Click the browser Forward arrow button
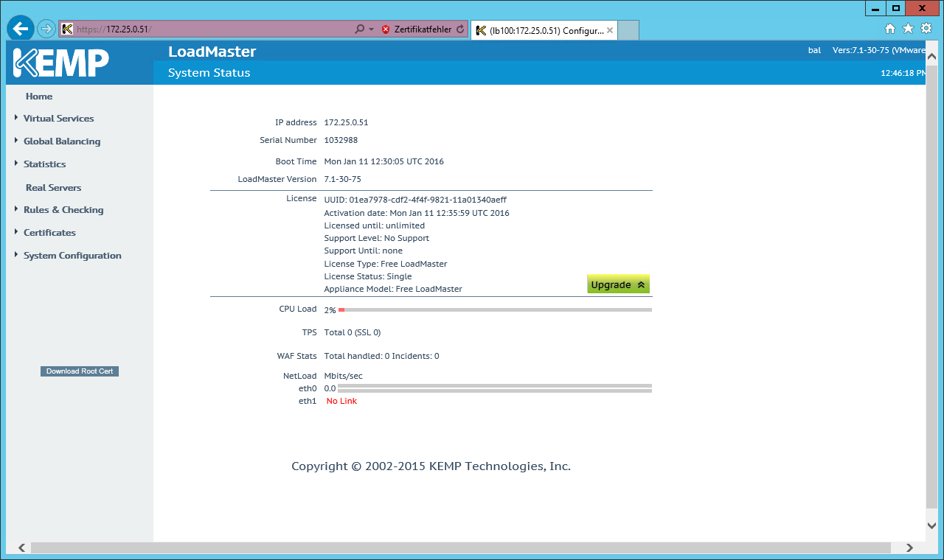 (46, 29)
